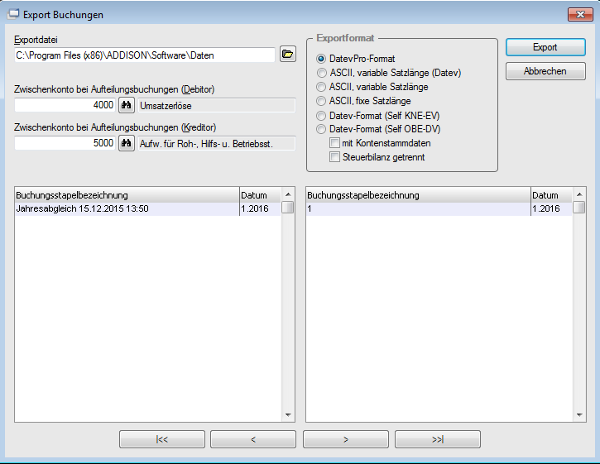
Task: Select ASCII, variable Satzlänge (Datev) option
Action: [x=321, y=73]
